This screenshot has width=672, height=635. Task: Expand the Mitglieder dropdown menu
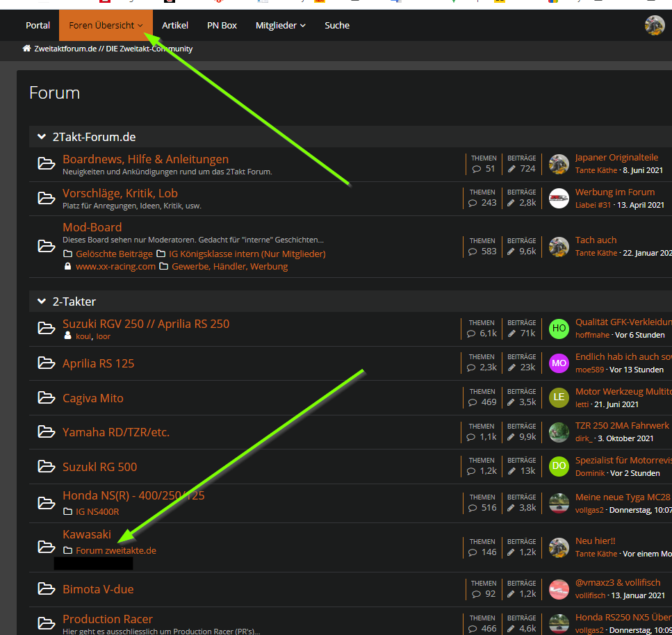point(280,26)
